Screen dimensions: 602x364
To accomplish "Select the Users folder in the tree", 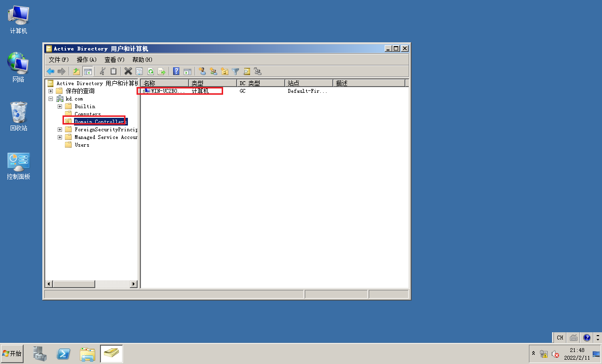I will [x=82, y=145].
